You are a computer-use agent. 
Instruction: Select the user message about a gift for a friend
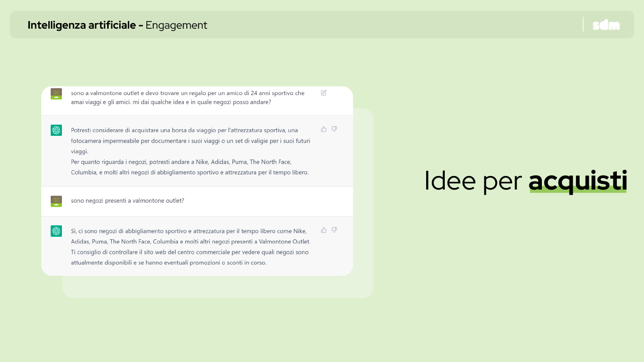(188, 98)
